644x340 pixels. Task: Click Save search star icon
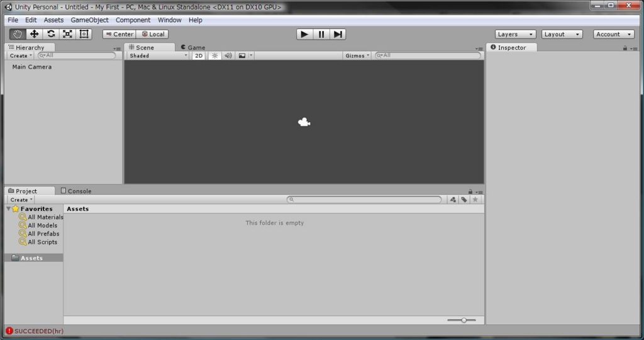click(475, 200)
